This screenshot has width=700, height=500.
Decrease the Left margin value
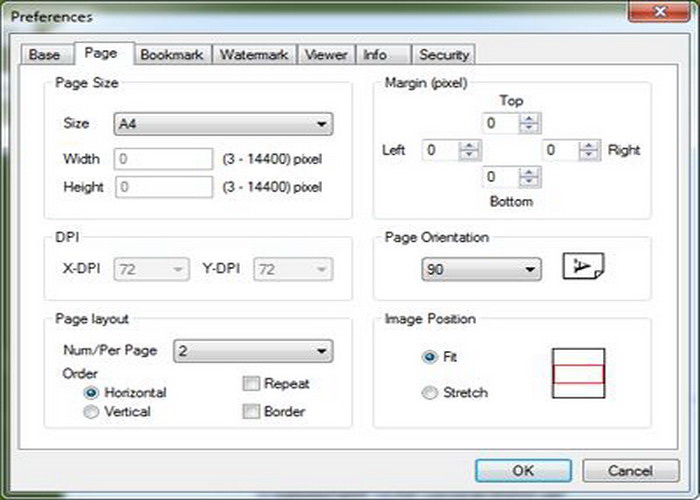[469, 155]
